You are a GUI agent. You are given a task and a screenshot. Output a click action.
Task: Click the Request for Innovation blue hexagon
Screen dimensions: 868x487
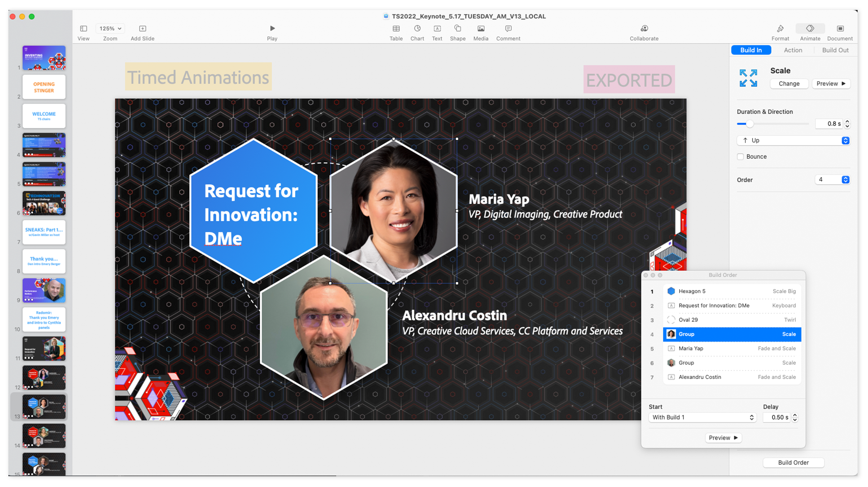pyautogui.click(x=253, y=211)
